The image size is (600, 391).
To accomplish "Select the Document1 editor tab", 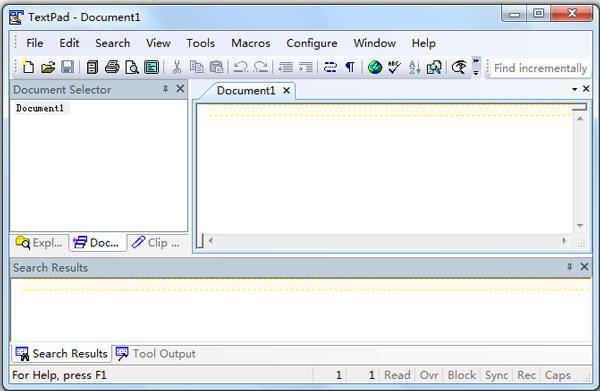I will 246,91.
